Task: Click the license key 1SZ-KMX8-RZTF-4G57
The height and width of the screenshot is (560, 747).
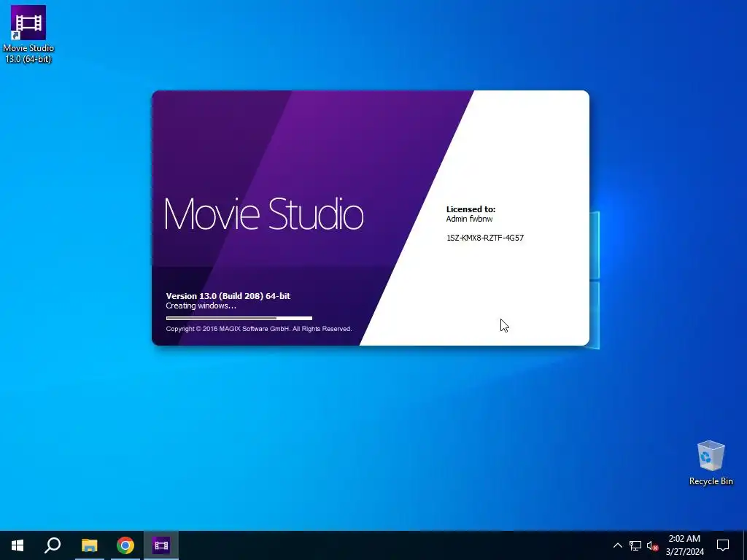Action: tap(485, 238)
